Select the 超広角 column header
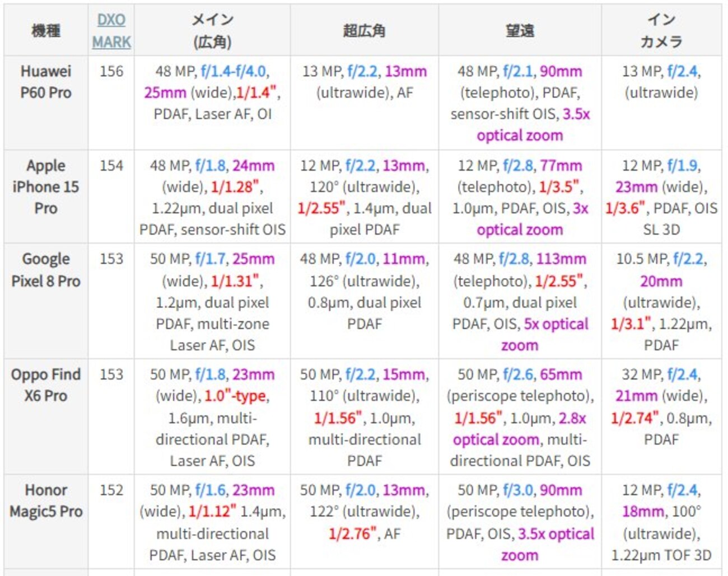 (364, 31)
